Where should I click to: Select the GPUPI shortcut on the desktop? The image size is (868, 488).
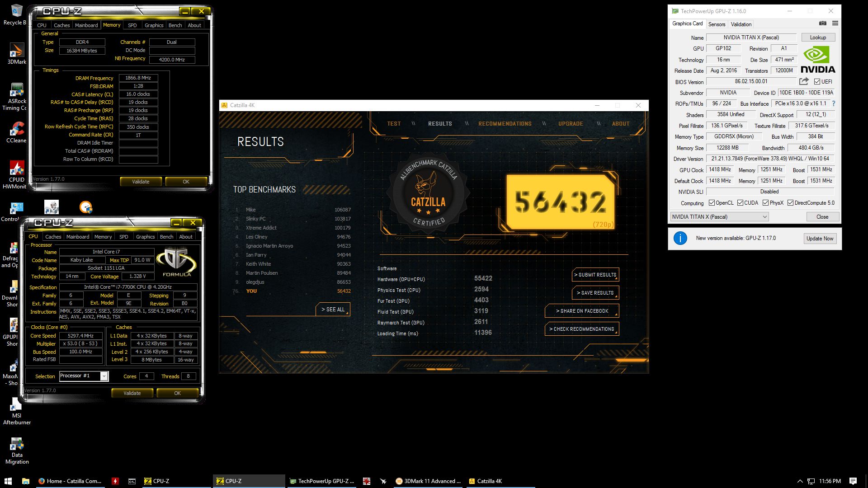pos(11,332)
